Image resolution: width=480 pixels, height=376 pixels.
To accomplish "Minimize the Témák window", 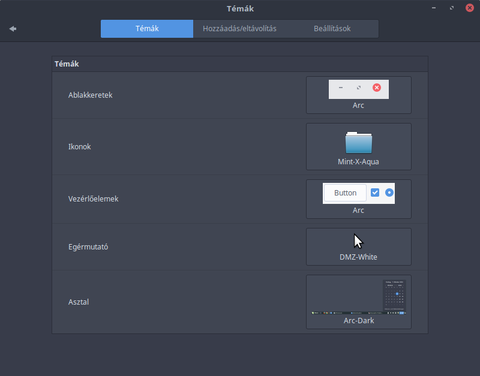I will pos(434,8).
